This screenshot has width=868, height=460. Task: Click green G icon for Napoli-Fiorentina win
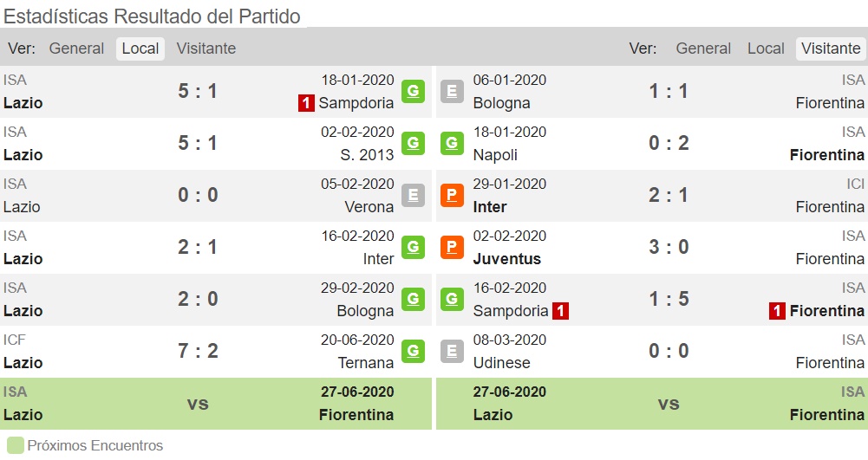(x=452, y=143)
